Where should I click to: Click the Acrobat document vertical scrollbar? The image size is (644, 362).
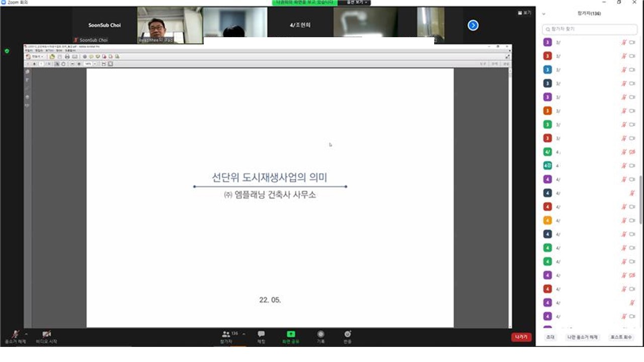509,198
